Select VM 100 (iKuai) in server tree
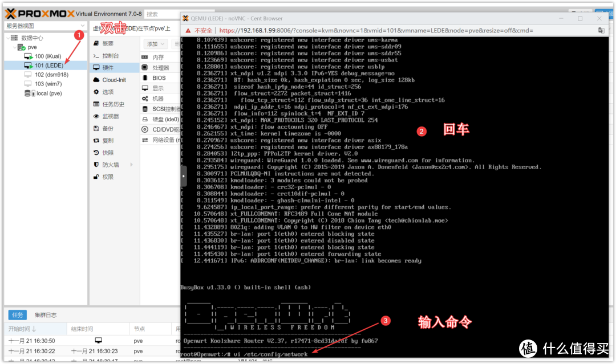The image size is (616, 364). pyautogui.click(x=47, y=56)
